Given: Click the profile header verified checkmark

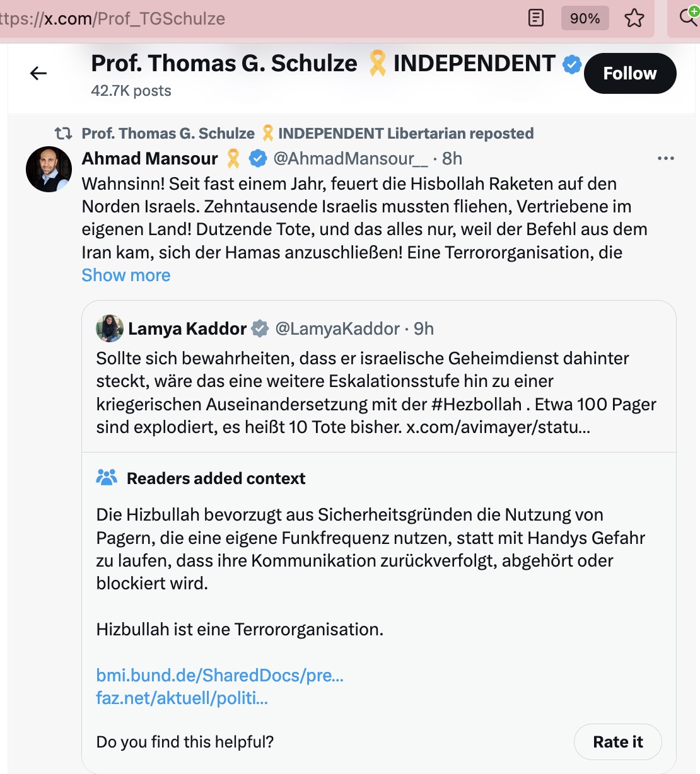Looking at the screenshot, I should click(571, 64).
